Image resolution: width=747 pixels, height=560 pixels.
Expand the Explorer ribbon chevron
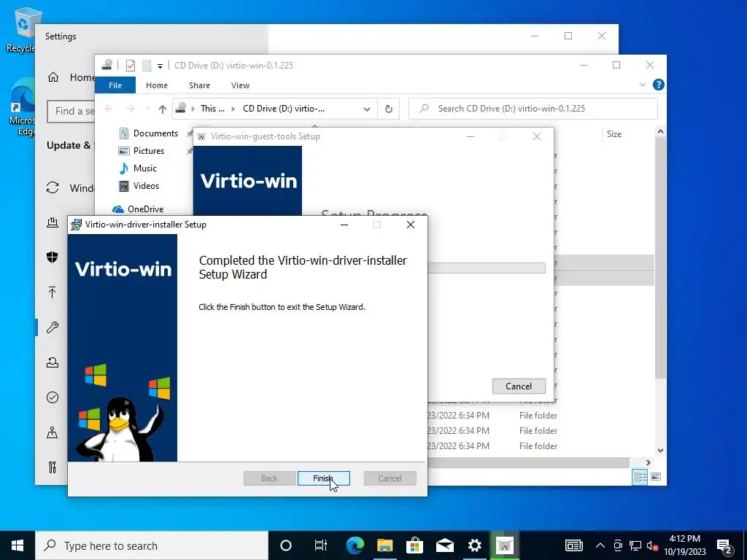click(x=642, y=85)
